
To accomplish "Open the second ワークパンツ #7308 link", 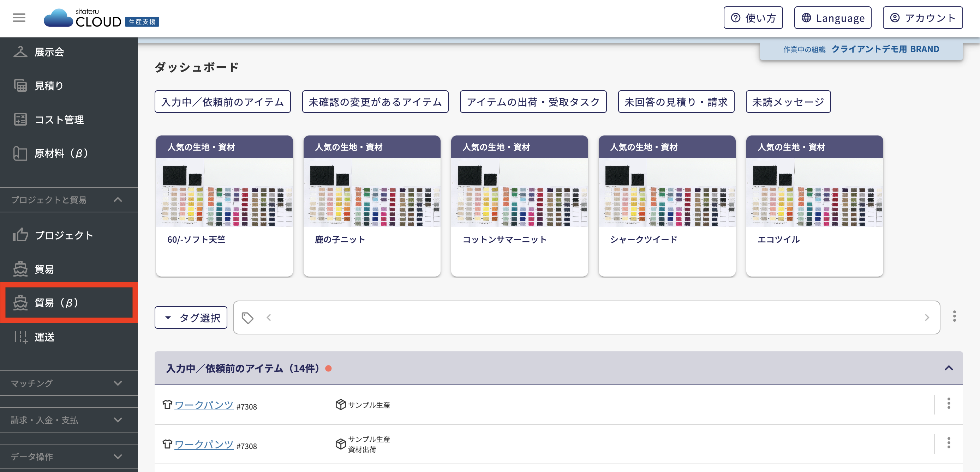I will [x=204, y=444].
